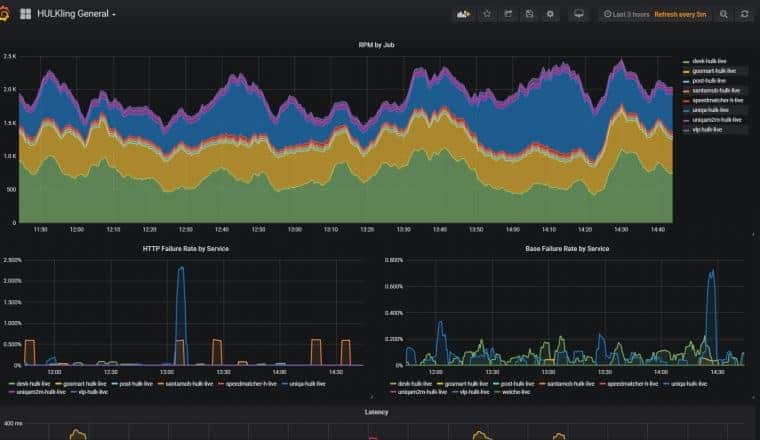Open the Grafana logo side menu
Viewport: 760px width, 440px height.
click(x=4, y=14)
